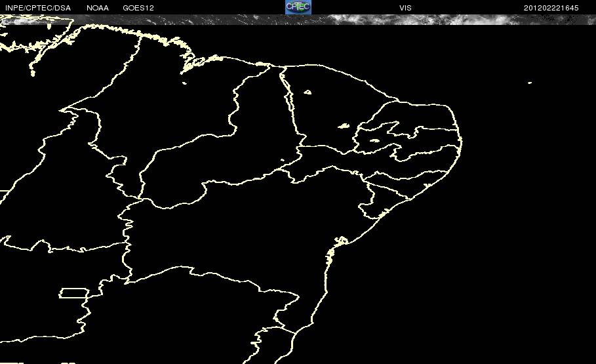Click the CPTEC logo icon
Image resolution: width=596 pixels, height=364 pixels.
(298, 7)
